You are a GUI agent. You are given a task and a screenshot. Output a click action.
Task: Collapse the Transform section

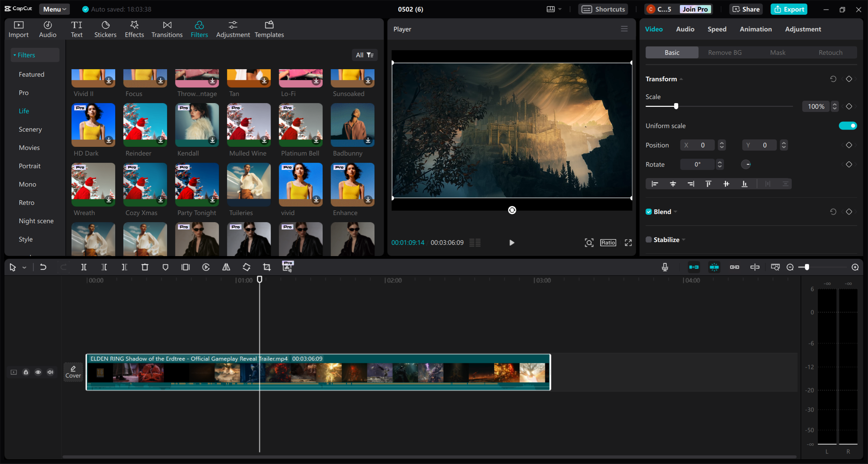click(x=681, y=79)
